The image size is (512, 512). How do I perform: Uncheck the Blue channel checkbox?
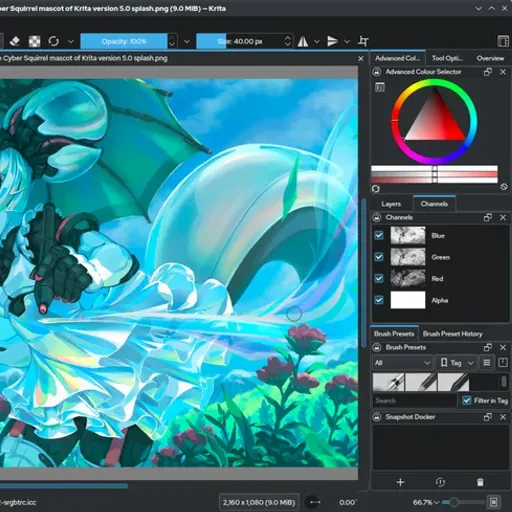(x=379, y=235)
